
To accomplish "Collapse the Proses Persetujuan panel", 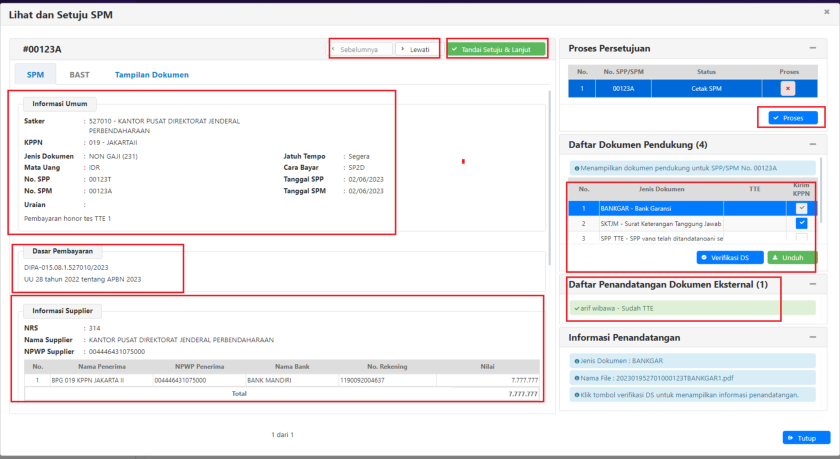I will point(812,48).
